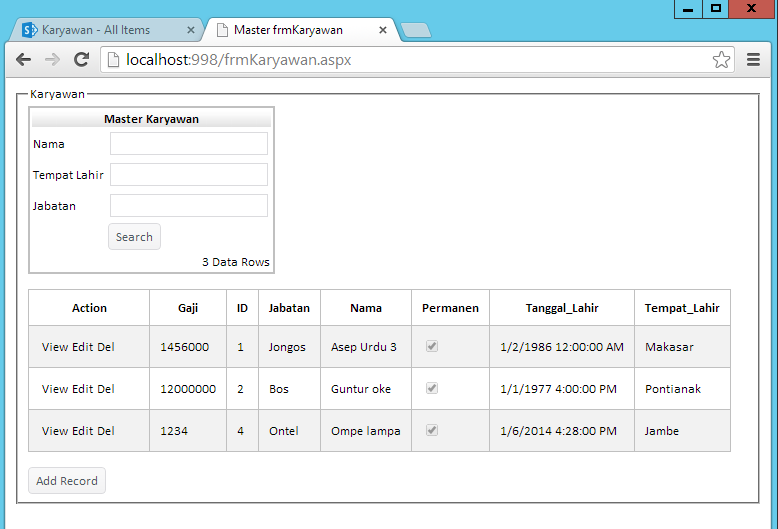The height and width of the screenshot is (529, 778).
Task: Select the Master frmKaryawan tab
Action: pos(288,30)
